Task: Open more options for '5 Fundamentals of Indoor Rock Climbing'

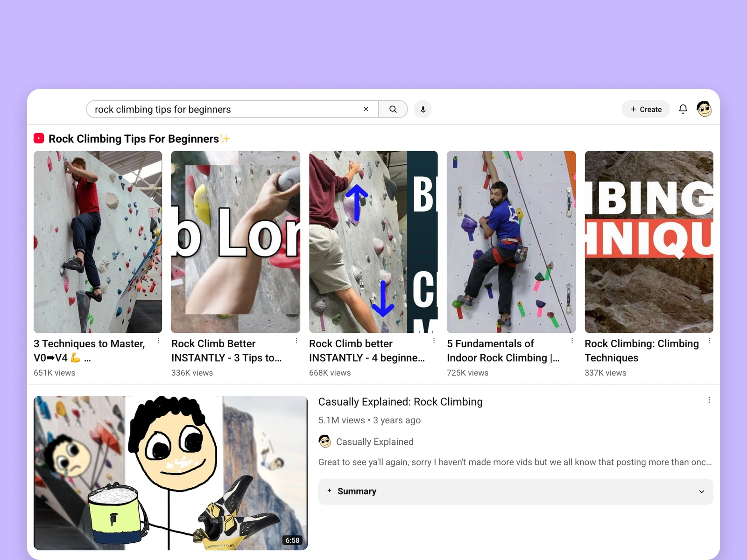Action: (x=572, y=341)
